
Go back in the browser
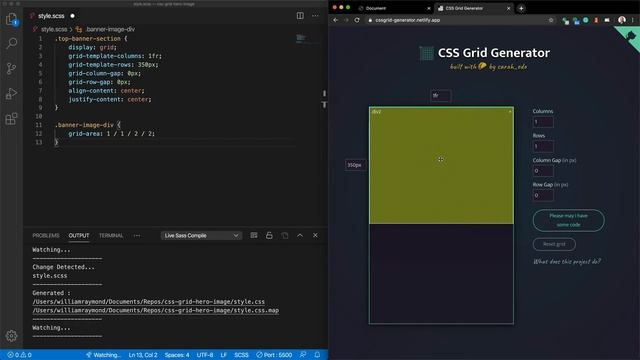[x=336, y=20]
